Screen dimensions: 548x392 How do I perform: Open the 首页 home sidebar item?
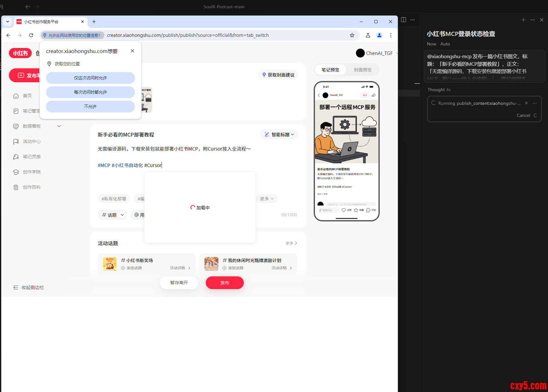27,96
